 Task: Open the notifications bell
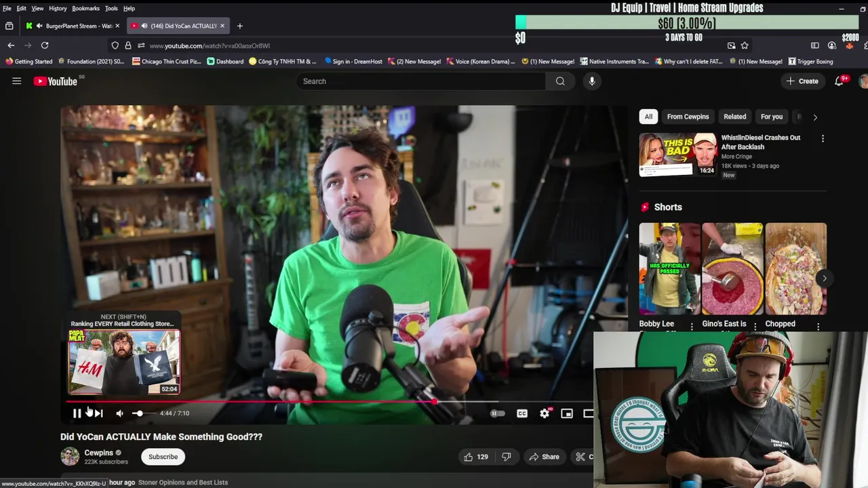click(840, 81)
